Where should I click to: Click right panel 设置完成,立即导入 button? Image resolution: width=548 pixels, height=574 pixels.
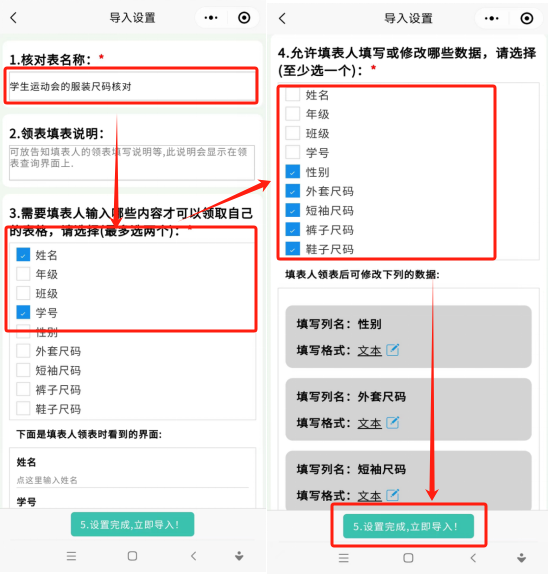coord(408,526)
